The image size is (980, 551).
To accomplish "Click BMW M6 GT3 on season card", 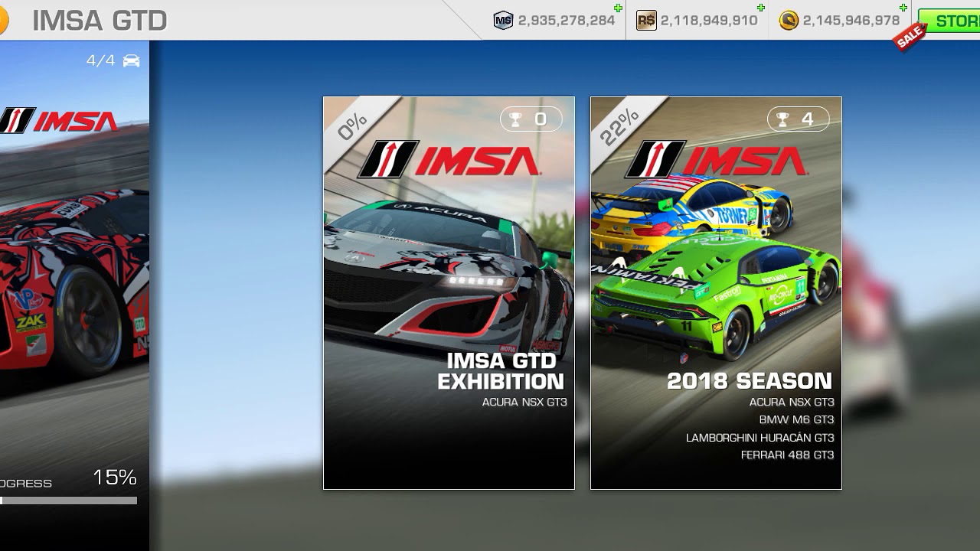I will click(796, 419).
